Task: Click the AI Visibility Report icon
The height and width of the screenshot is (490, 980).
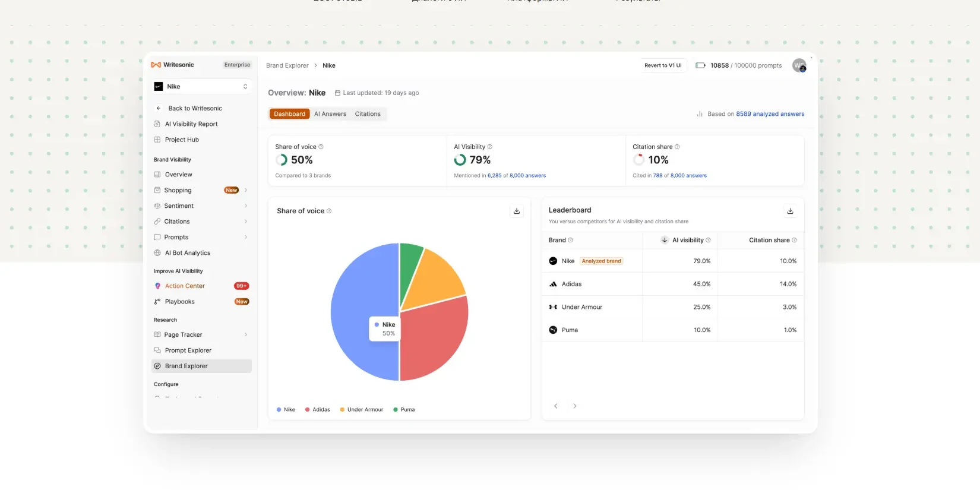Action: (157, 124)
